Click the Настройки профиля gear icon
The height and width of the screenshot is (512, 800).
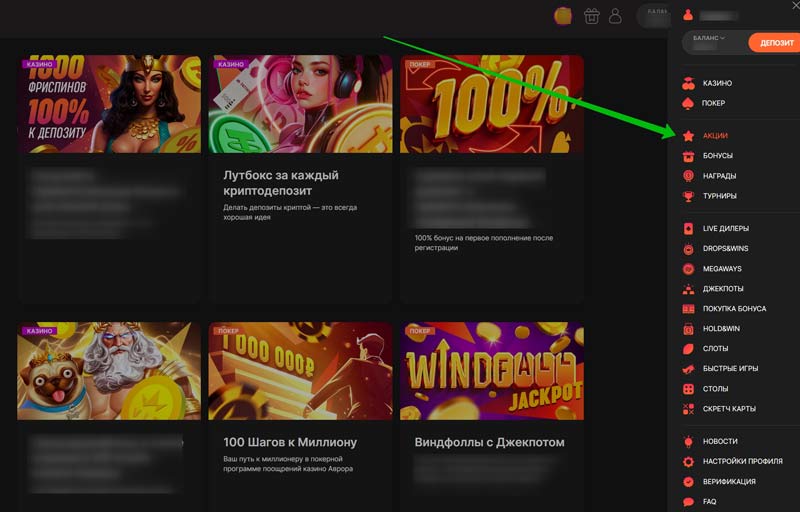pos(688,462)
